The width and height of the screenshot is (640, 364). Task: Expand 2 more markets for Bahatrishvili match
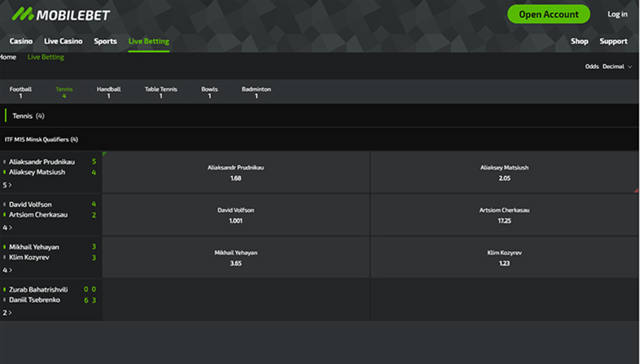(7, 313)
